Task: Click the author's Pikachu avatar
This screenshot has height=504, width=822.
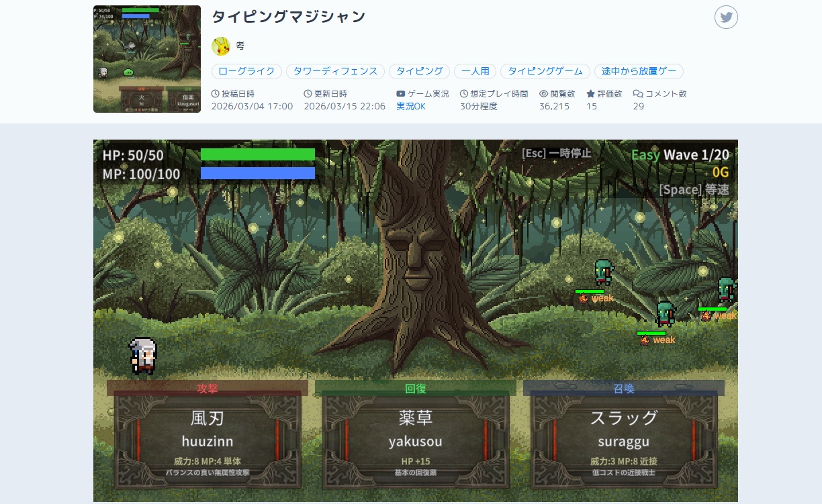Action: click(221, 46)
